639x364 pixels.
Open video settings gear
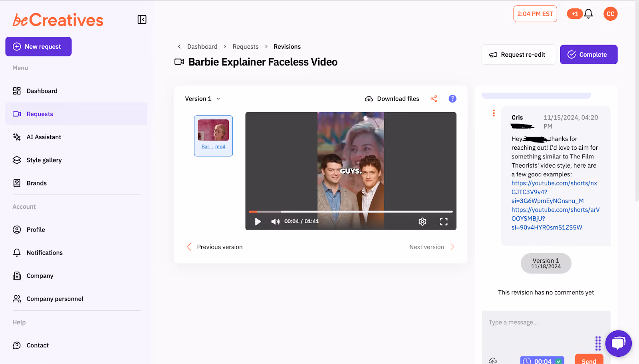pos(423,222)
